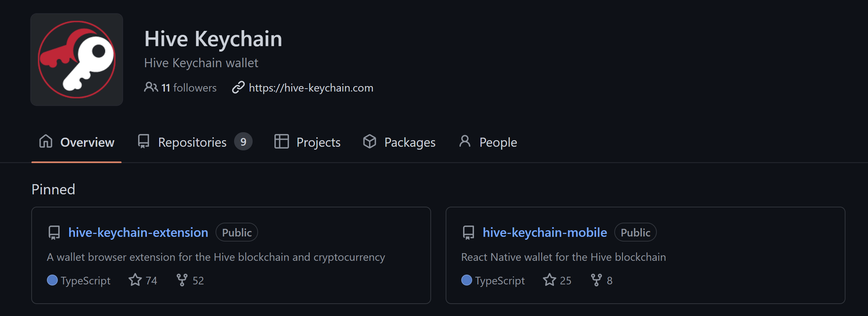Click fork icon on hive-keychain-extension card
Viewport: 868px width, 316px height.
coord(182,280)
